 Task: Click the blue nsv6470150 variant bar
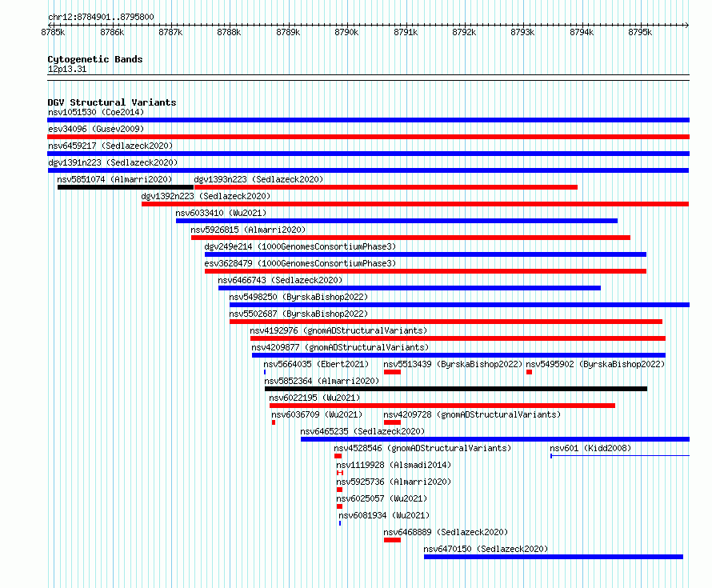(x=554, y=557)
